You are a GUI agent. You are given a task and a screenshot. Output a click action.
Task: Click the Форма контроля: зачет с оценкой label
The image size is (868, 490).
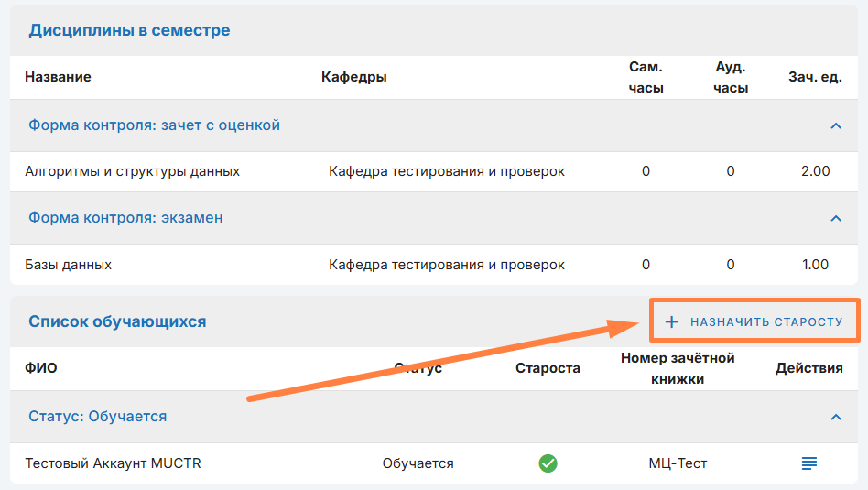(154, 125)
